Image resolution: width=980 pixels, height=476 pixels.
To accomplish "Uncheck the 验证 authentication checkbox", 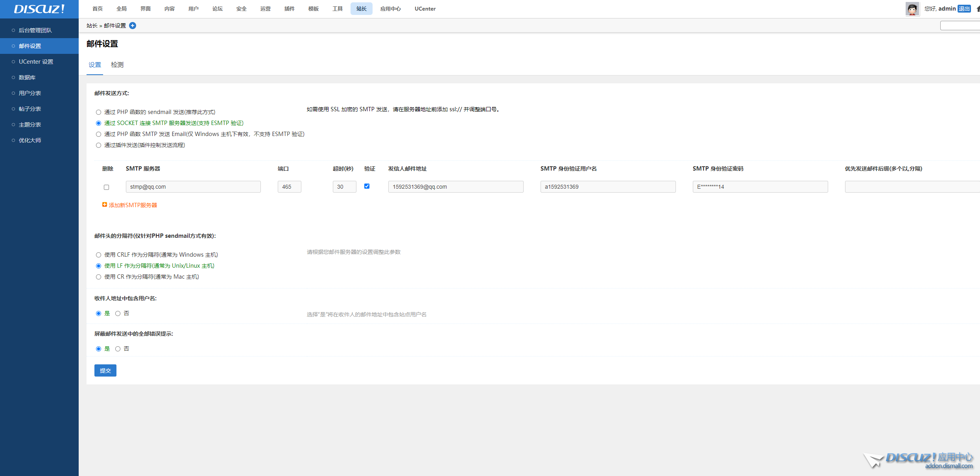I will tap(367, 186).
